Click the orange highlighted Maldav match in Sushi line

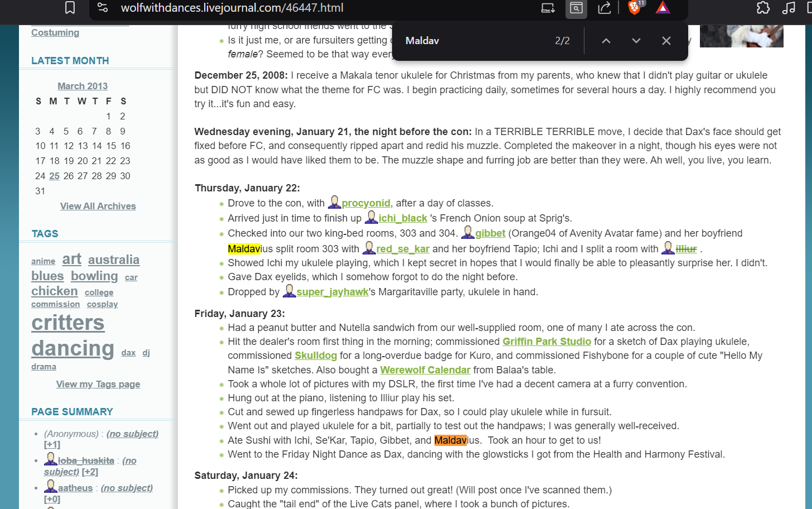click(451, 440)
